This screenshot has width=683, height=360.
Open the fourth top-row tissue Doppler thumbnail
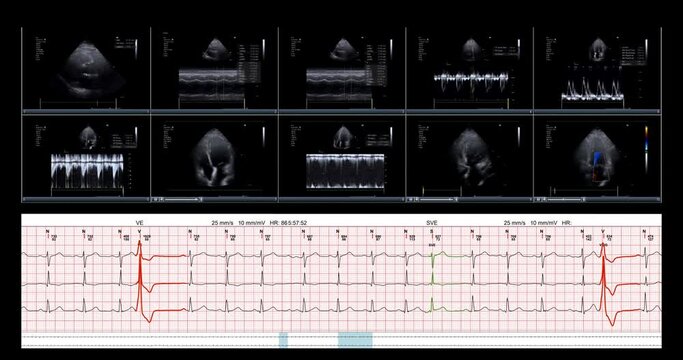click(469, 68)
